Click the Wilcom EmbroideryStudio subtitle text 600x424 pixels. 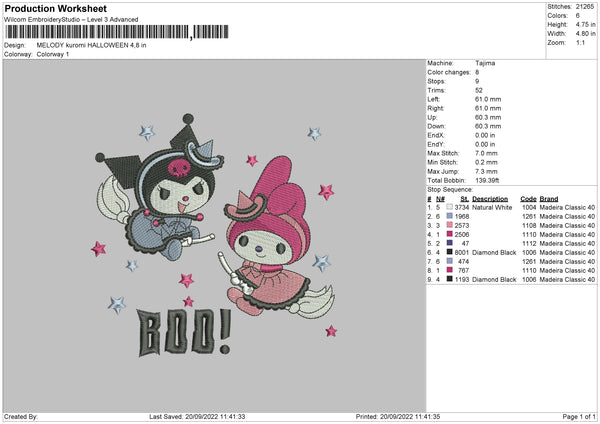(71, 20)
